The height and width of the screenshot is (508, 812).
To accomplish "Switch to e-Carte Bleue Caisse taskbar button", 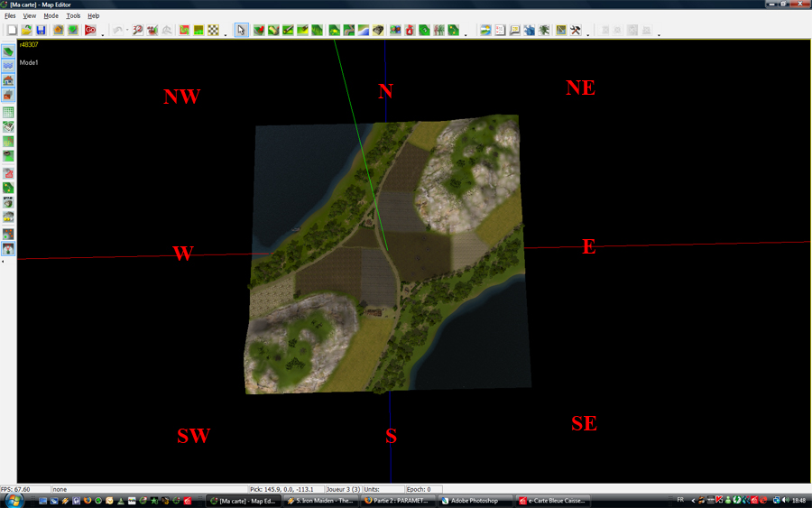I will tap(551, 501).
